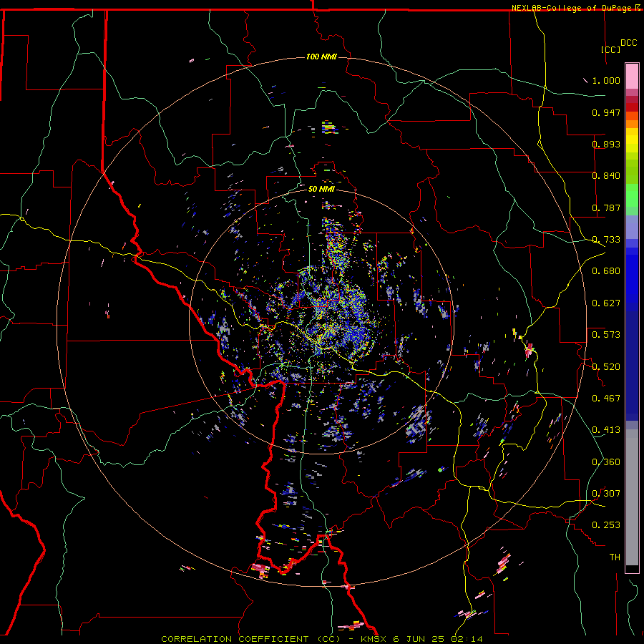Click the TH label in legend
The height and width of the screenshot is (644, 644).
tap(615, 557)
